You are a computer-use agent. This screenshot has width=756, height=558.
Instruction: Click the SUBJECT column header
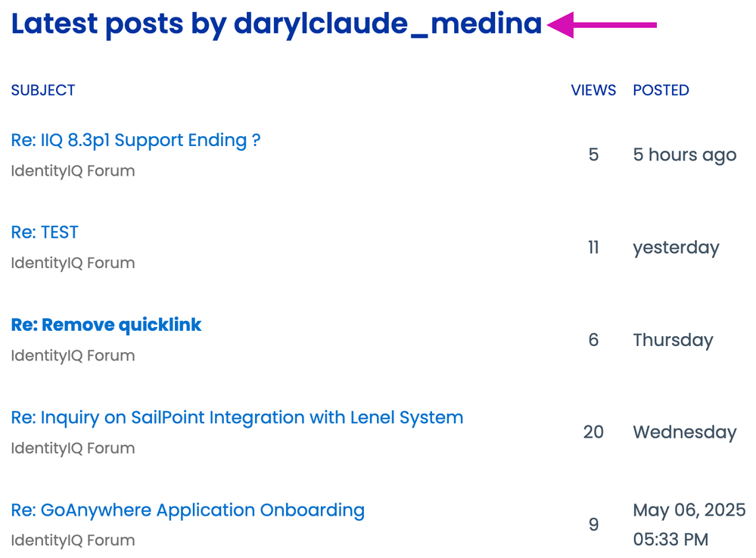(43, 90)
